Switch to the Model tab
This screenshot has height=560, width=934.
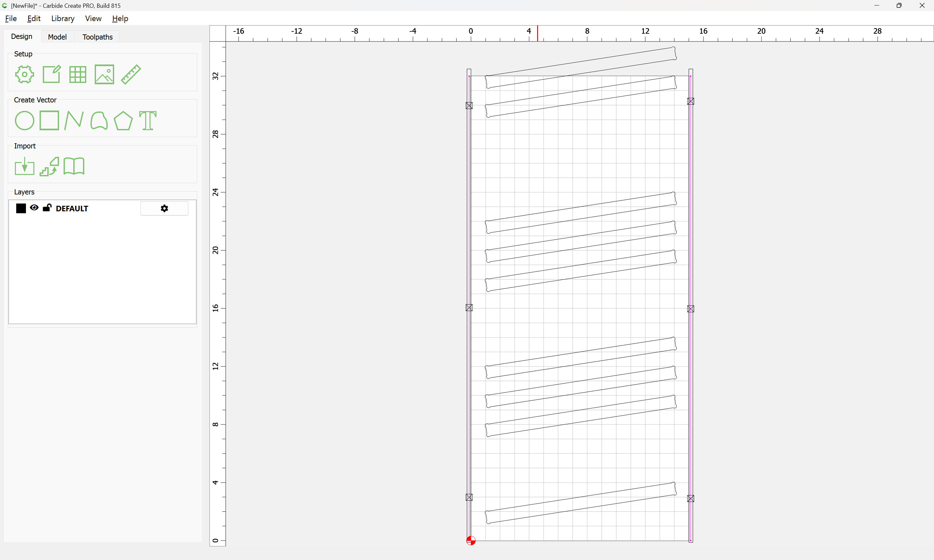[x=57, y=37]
